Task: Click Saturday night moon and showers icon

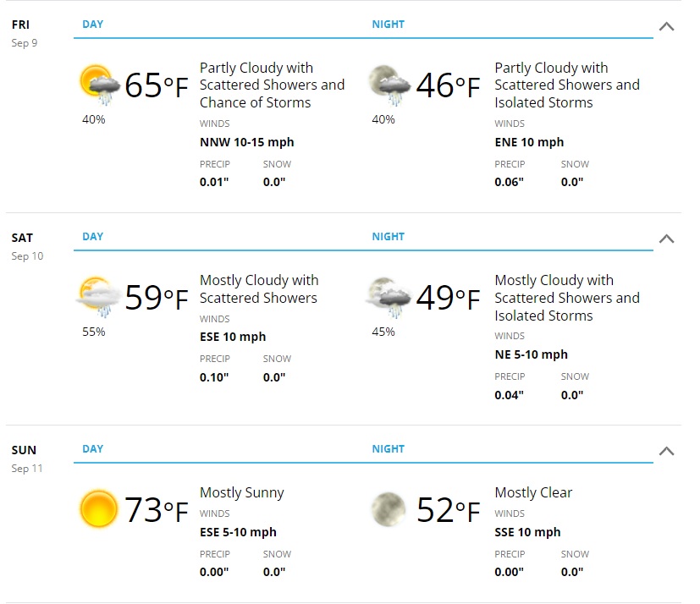Action: coord(389,298)
